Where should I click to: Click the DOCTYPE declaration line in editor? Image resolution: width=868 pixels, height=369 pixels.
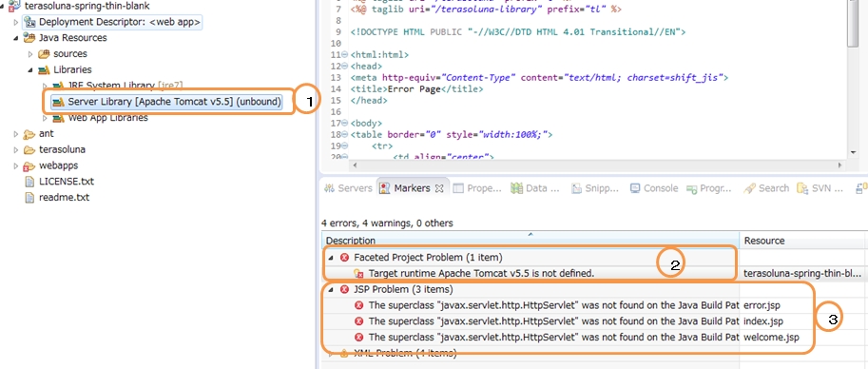(x=518, y=32)
